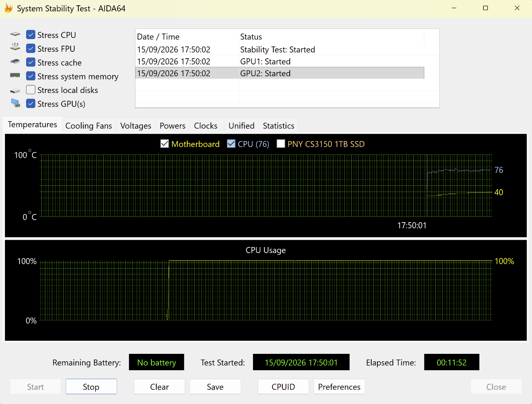Click the Clear button

coord(160,386)
